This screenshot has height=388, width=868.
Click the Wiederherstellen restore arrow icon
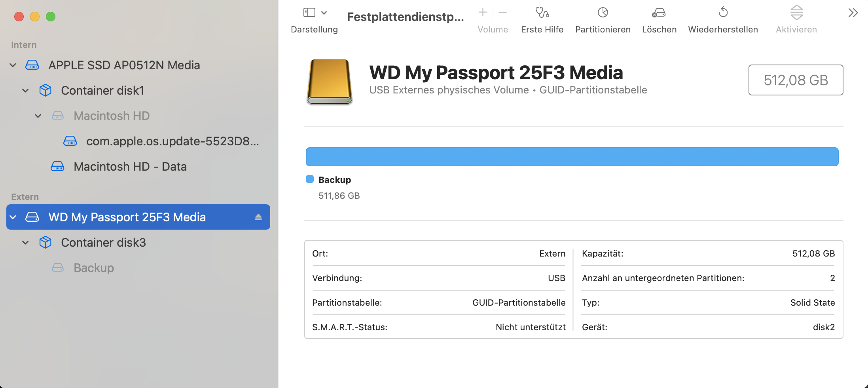[723, 13]
